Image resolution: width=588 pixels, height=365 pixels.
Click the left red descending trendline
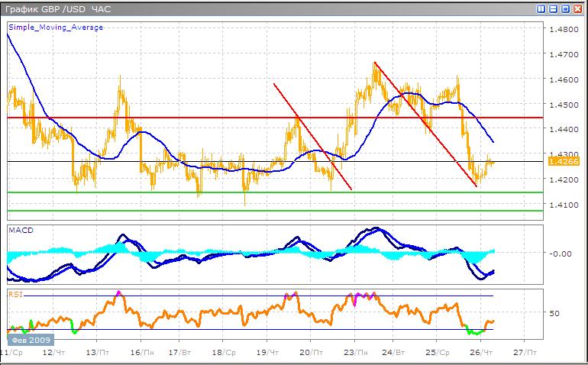pyautogui.click(x=313, y=137)
